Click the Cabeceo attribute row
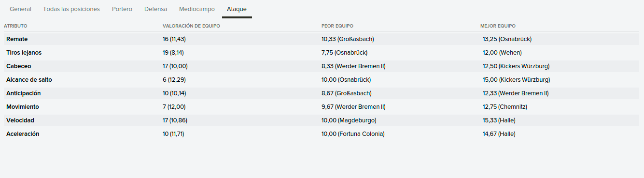Viewport: 644px width, 178px height. tap(322, 66)
